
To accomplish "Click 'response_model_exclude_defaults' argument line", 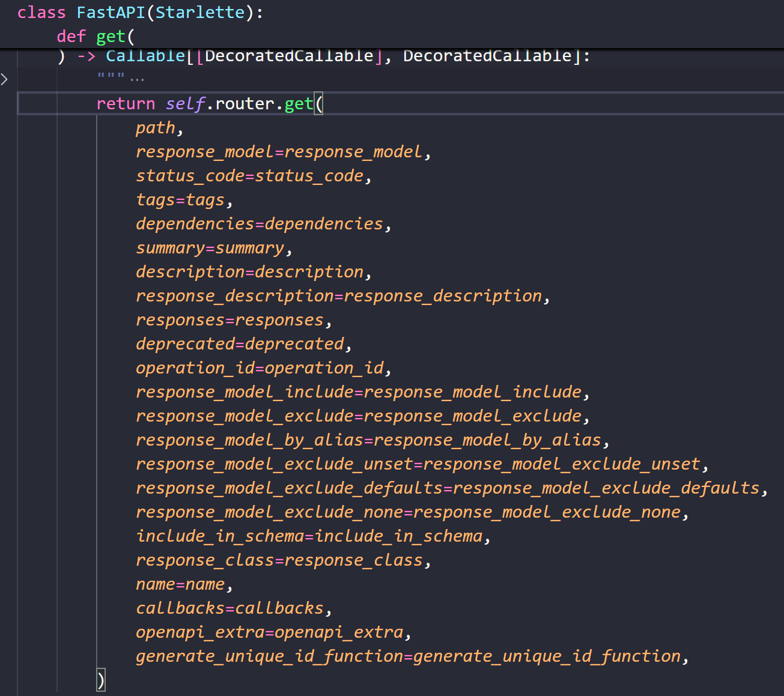I will coord(452,488).
